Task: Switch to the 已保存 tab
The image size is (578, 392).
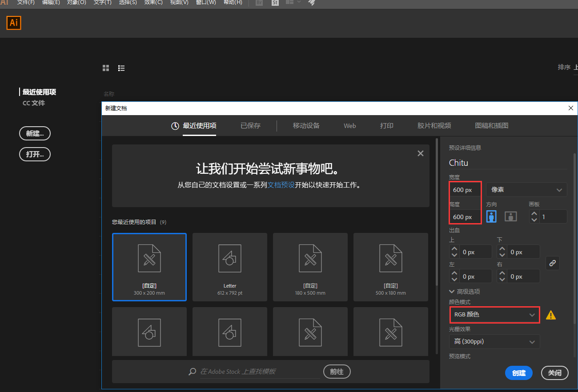Action: tap(250, 126)
